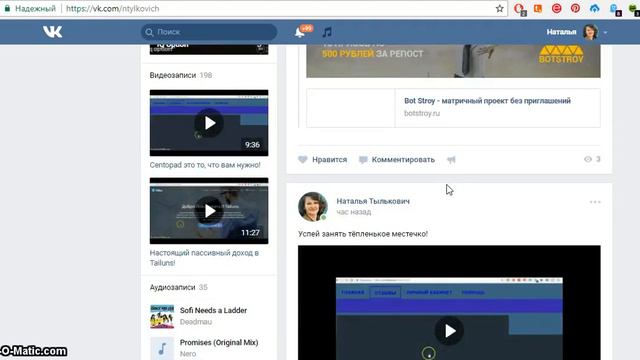Like the Bot Stroy post with Нравится

pos(322,160)
